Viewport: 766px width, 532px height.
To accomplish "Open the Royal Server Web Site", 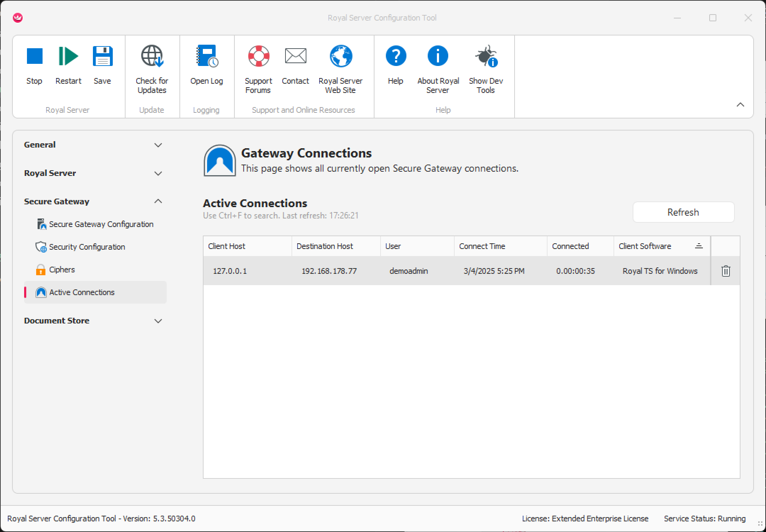I will [340, 56].
